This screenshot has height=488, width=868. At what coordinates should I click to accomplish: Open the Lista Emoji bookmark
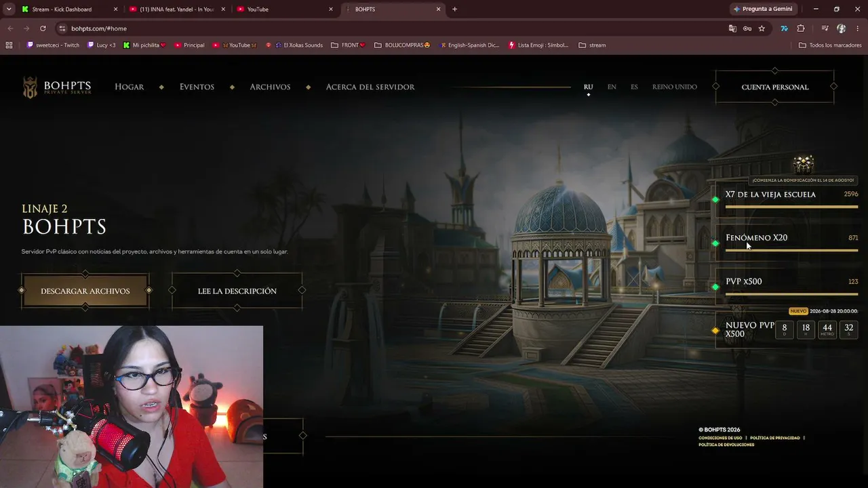tap(538, 45)
